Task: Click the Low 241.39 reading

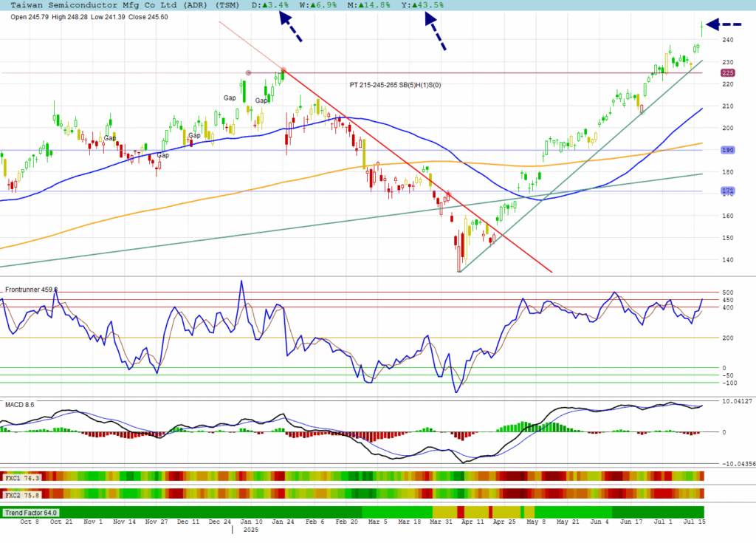Action: [108, 17]
